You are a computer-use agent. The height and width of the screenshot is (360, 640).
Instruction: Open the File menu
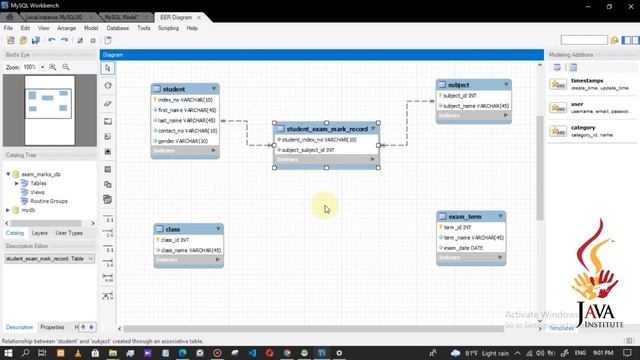8,28
